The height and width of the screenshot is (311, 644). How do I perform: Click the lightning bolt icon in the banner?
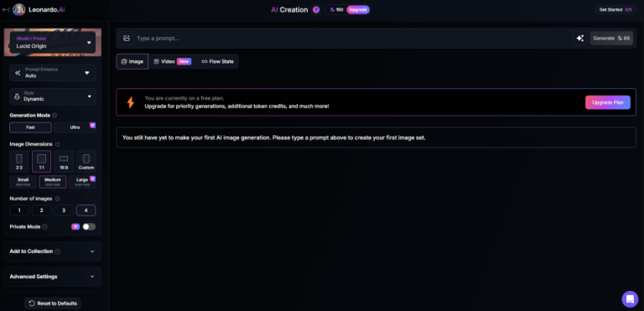(x=131, y=102)
